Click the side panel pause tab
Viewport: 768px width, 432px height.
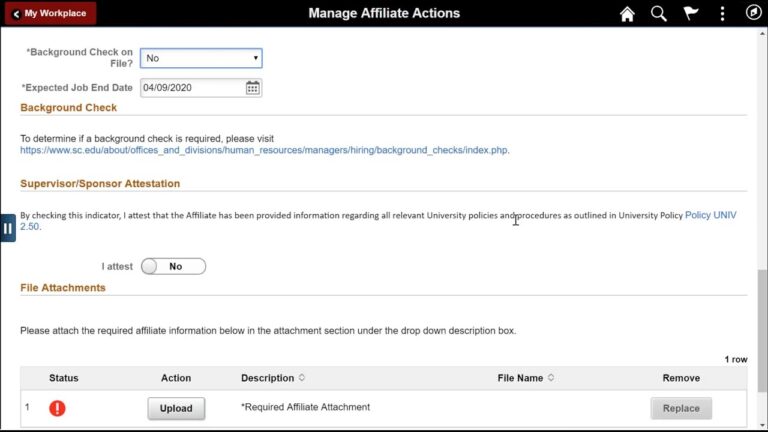click(x=7, y=228)
